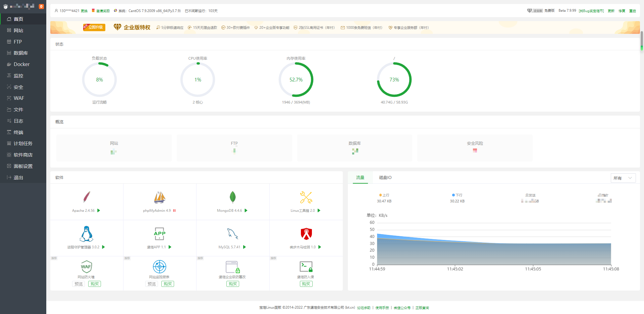
Task: Click the disk / 73% usage gauge
Action: click(394, 80)
